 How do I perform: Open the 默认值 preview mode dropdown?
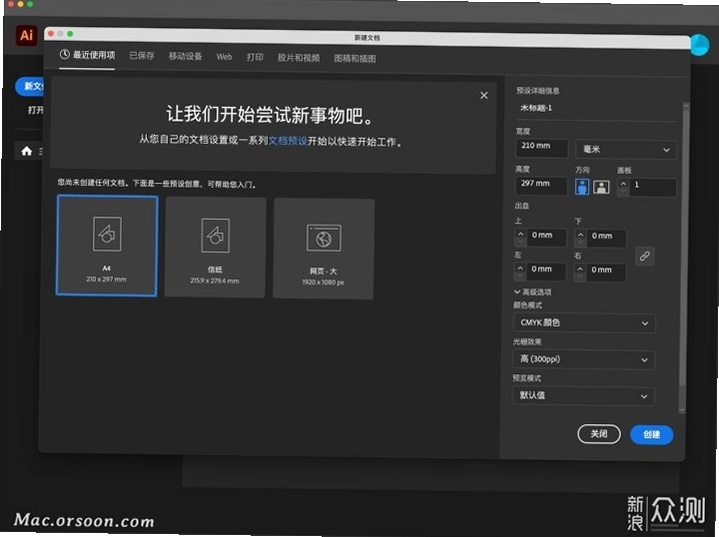[x=583, y=395]
